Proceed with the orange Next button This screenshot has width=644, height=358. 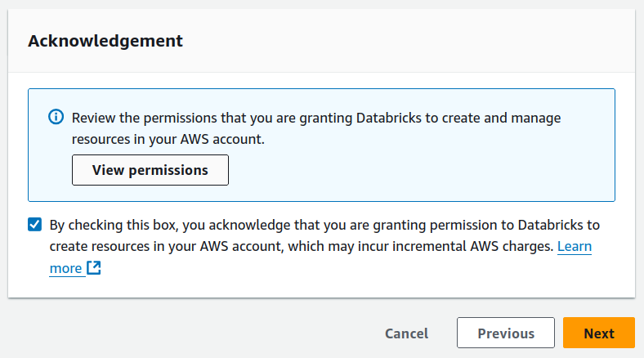click(x=598, y=333)
